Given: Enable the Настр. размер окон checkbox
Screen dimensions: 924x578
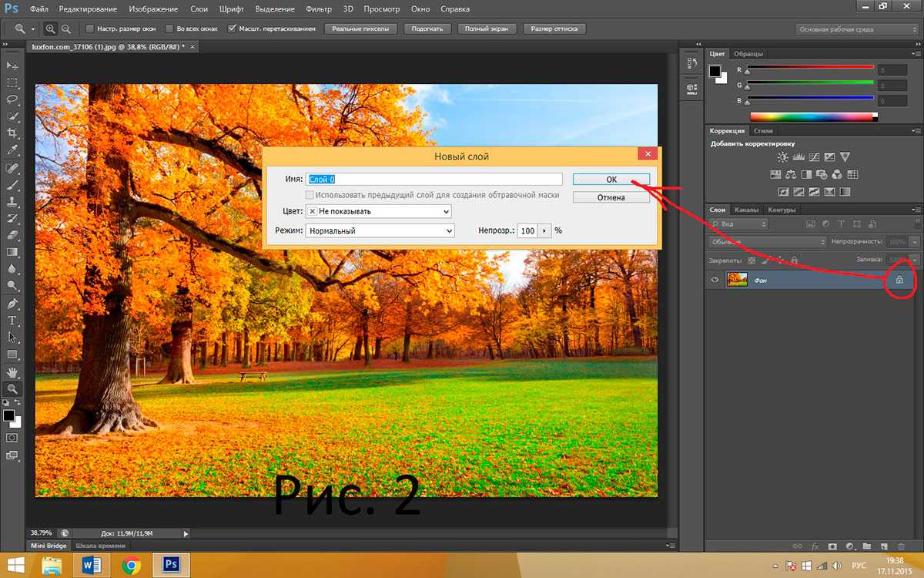Looking at the screenshot, I should (89, 29).
